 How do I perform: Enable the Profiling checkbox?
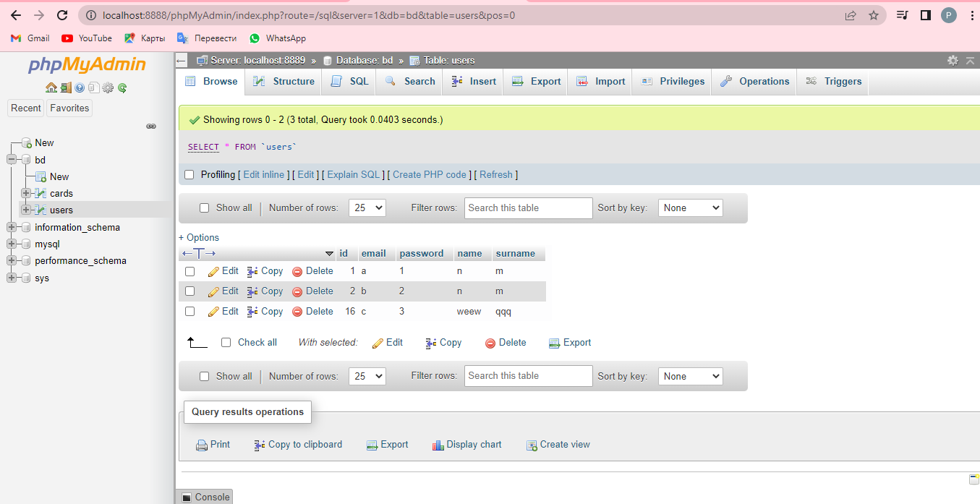189,175
